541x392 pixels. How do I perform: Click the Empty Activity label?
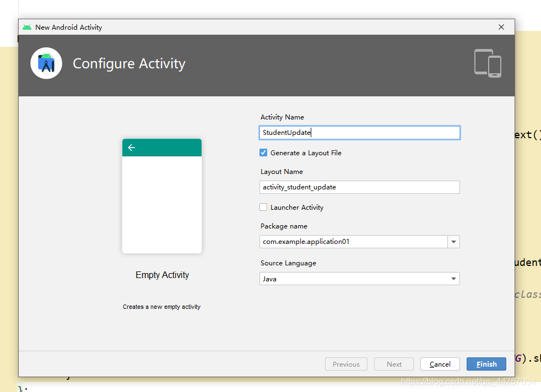pos(162,275)
